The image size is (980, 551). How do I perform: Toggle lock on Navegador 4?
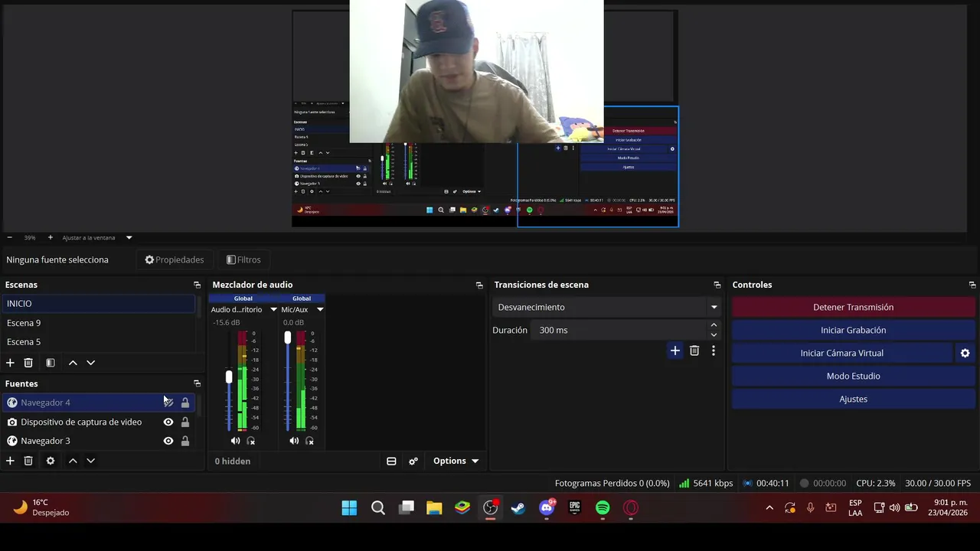click(x=185, y=403)
